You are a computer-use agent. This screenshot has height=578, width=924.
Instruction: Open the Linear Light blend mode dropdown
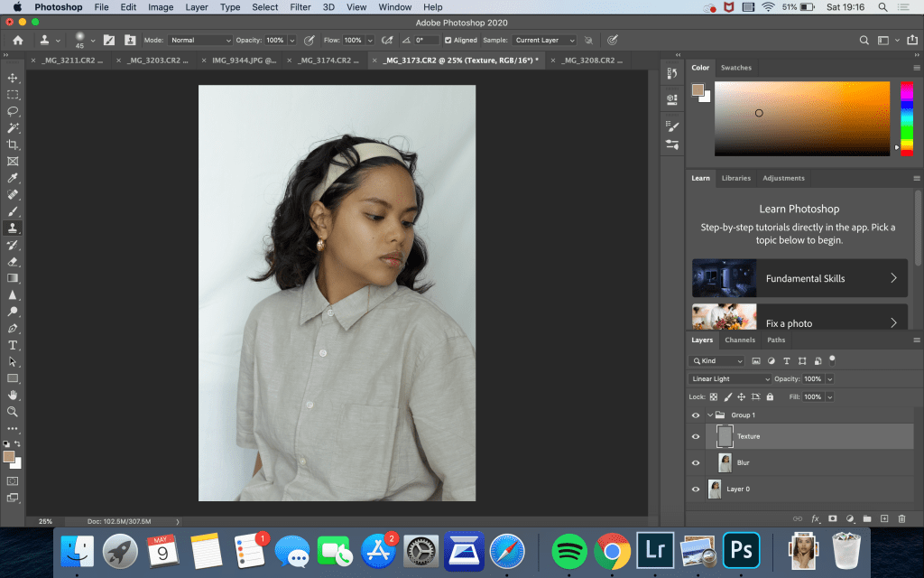click(x=730, y=379)
